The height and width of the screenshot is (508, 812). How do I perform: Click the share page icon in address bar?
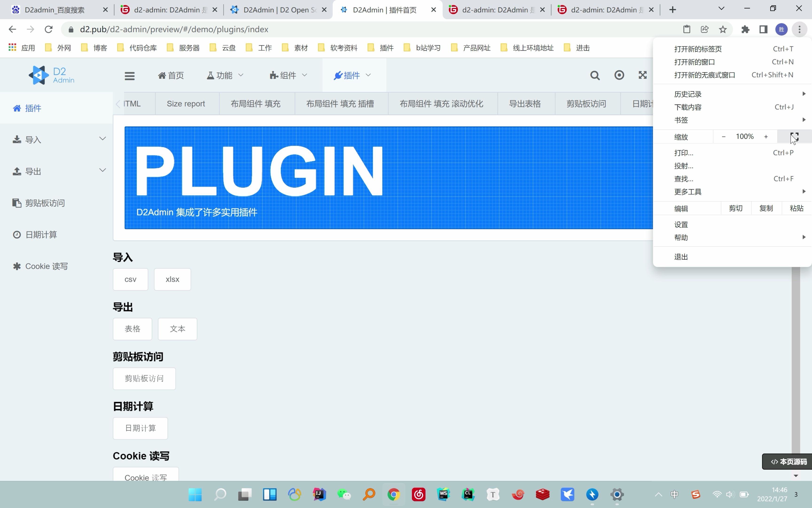pyautogui.click(x=705, y=29)
